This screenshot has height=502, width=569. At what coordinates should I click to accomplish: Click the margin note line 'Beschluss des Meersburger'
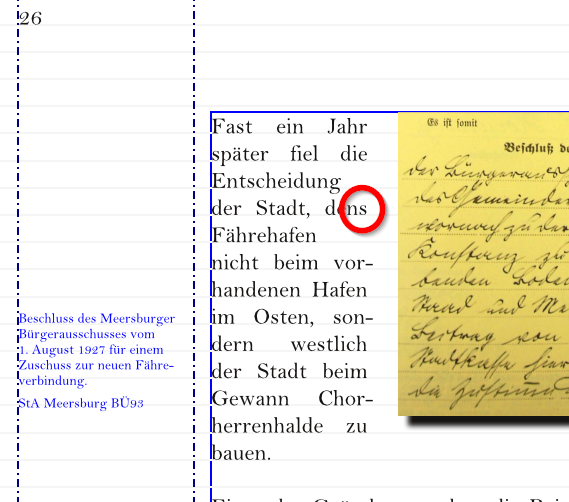(97, 319)
